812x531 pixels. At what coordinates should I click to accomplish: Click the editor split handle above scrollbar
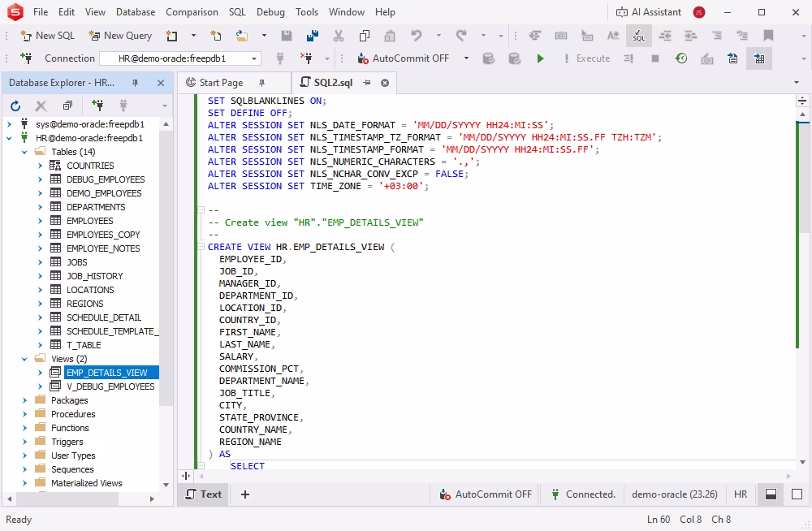(x=802, y=101)
